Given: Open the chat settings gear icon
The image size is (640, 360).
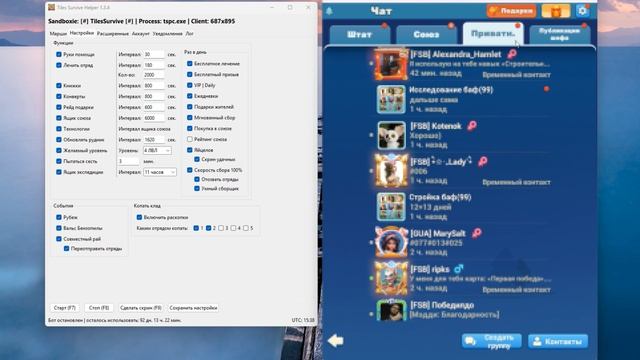Looking at the screenshot, I should click(582, 11).
